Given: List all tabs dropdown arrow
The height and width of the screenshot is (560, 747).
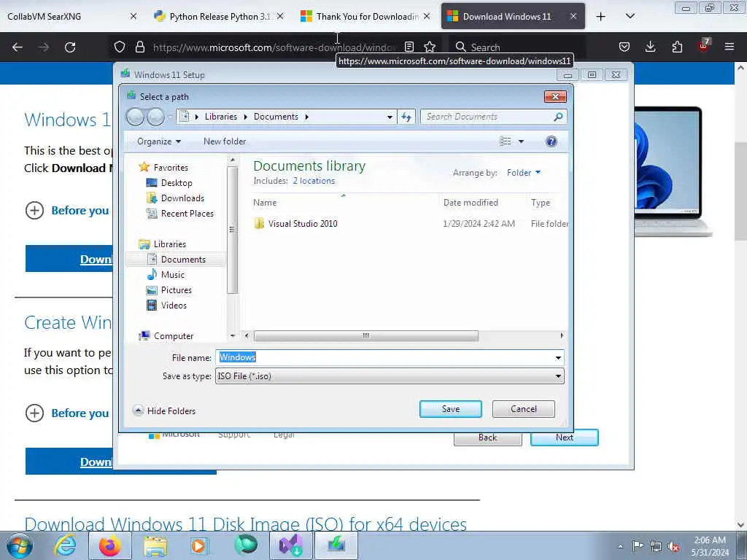Looking at the screenshot, I should (x=630, y=16).
